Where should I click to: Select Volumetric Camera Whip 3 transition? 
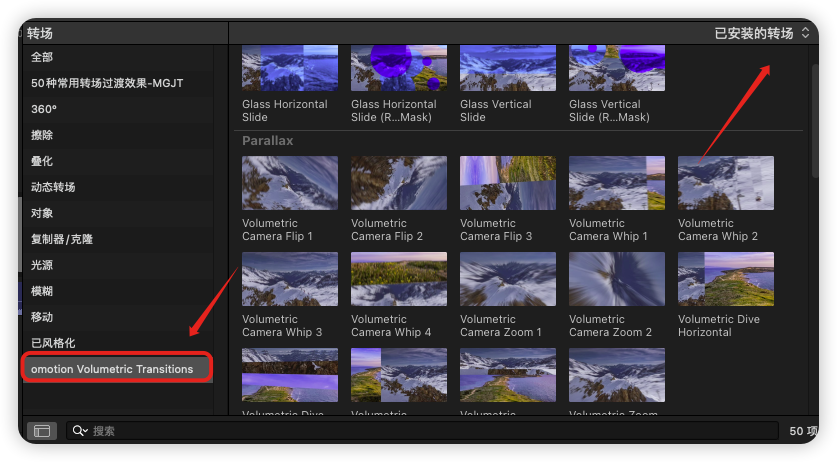click(x=290, y=279)
